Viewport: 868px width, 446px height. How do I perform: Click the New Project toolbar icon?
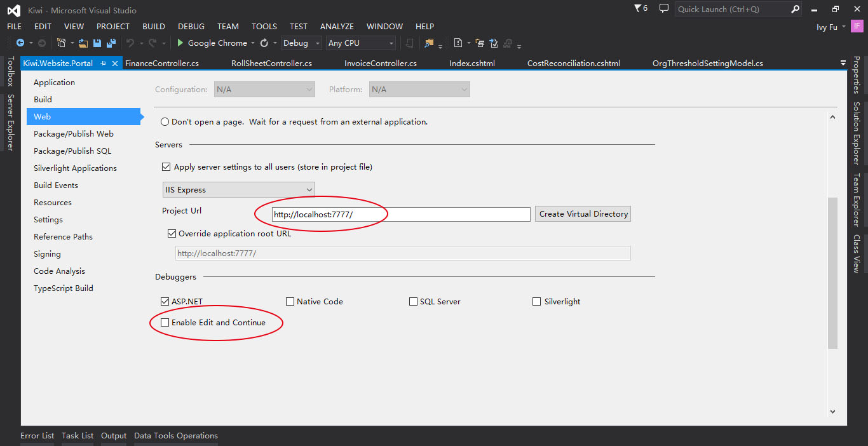click(x=61, y=43)
